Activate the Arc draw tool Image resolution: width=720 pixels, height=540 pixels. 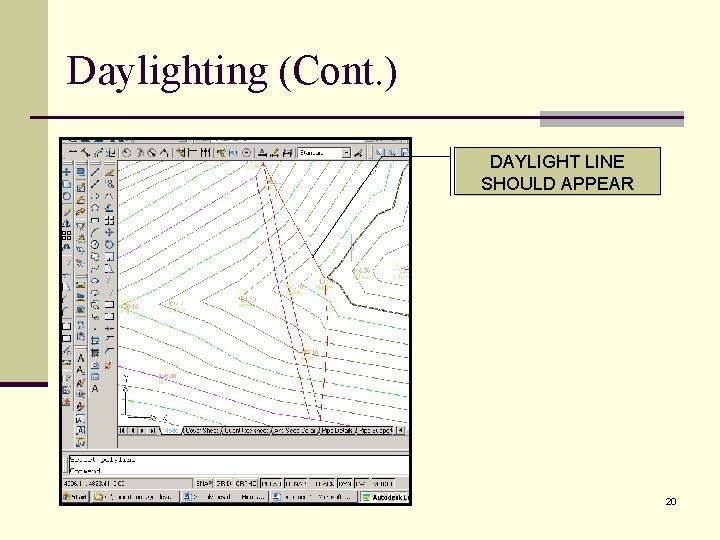tap(95, 232)
